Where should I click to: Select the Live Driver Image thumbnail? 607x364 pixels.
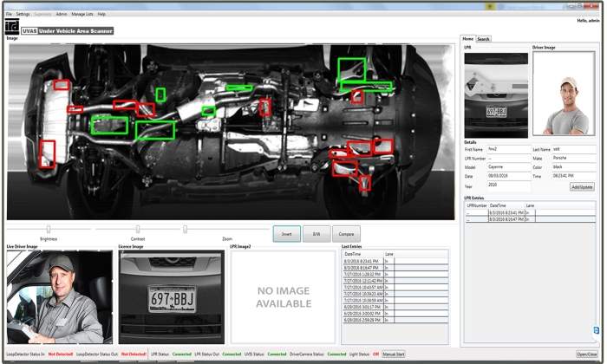tap(59, 297)
